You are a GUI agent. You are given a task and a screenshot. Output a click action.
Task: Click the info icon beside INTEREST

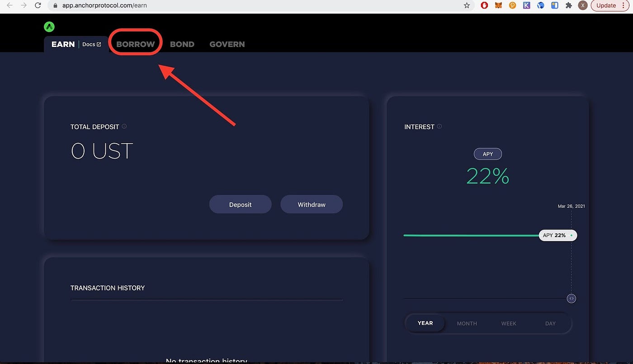(439, 126)
